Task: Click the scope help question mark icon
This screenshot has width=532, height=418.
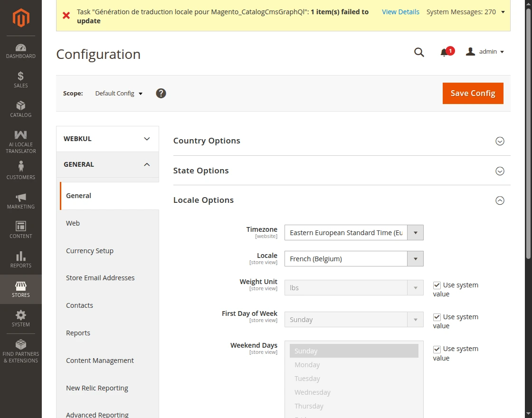Action: point(161,94)
